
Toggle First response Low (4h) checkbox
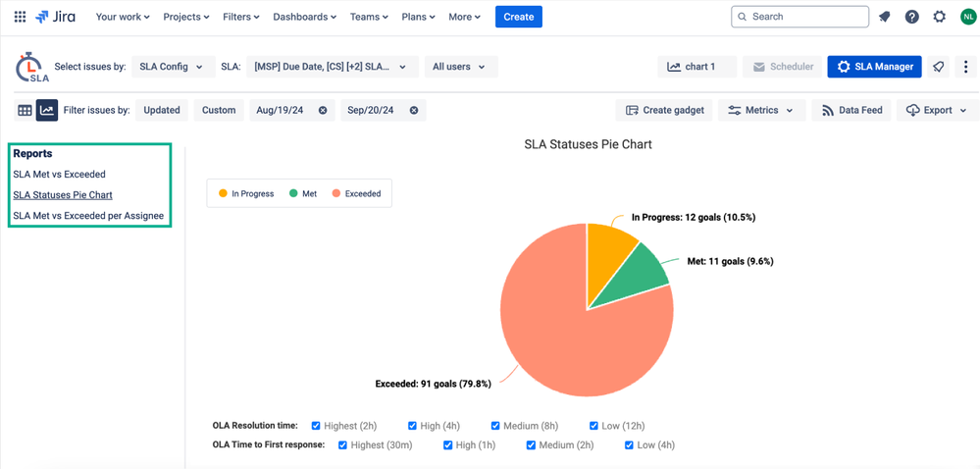click(x=630, y=445)
